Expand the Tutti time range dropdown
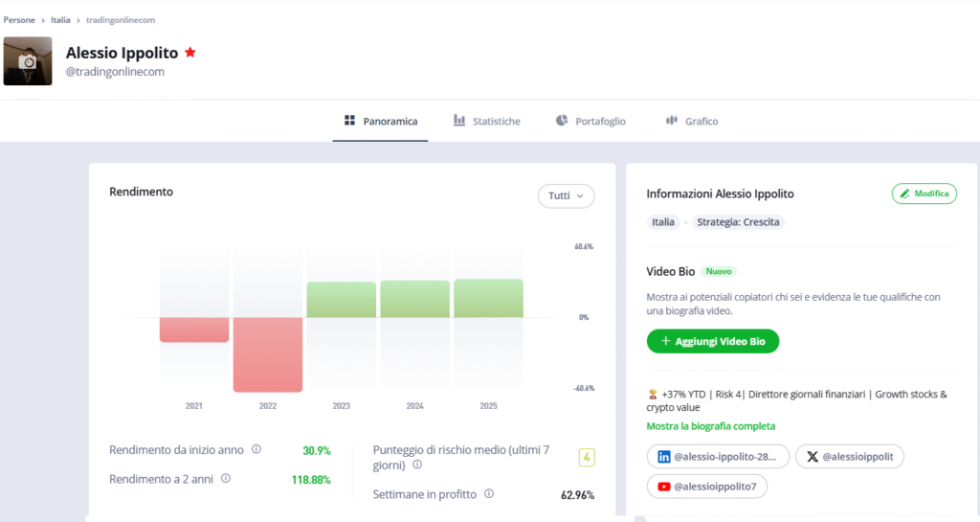 click(566, 195)
